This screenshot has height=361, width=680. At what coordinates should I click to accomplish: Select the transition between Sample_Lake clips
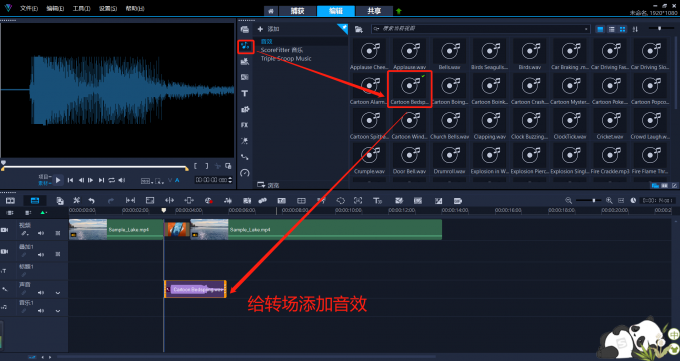coord(177,230)
